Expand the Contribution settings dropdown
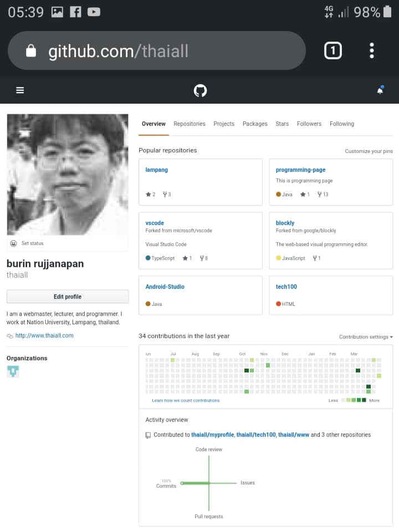Viewport: 399px width, 532px height. click(x=366, y=337)
